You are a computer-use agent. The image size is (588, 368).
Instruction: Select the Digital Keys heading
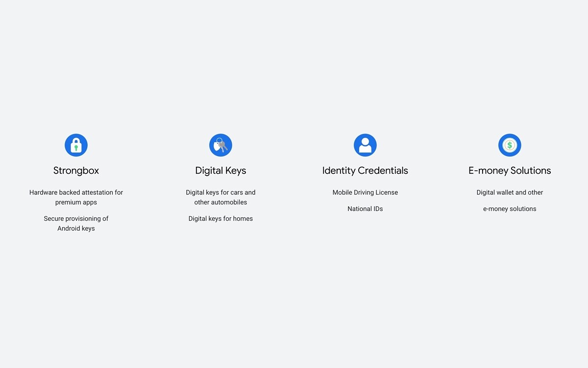(x=220, y=171)
